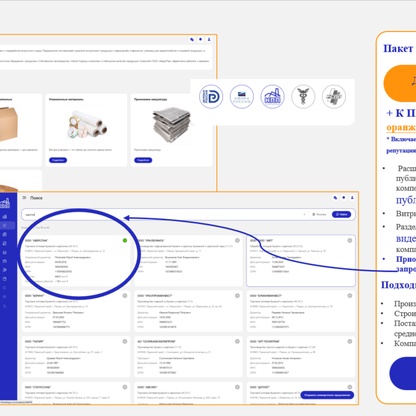
Task: Collapse the sidebar using the hamburger next to Поиск
Action: point(24,198)
